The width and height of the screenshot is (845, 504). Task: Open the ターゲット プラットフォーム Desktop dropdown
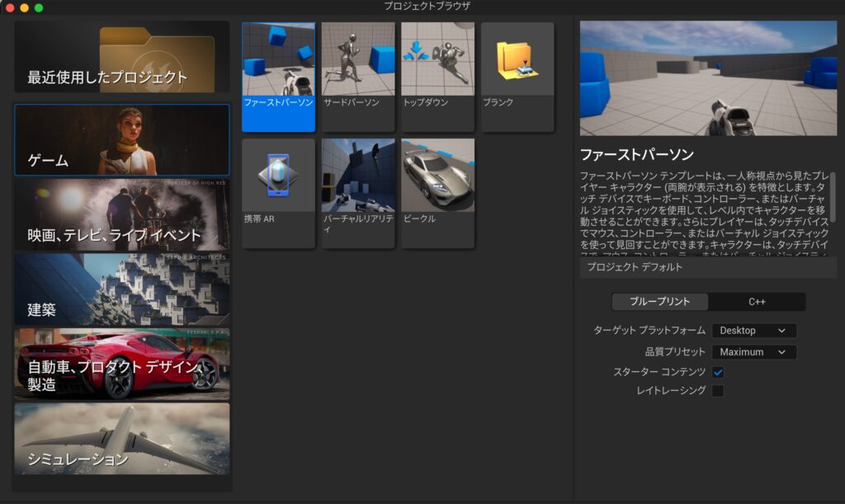pyautogui.click(x=753, y=331)
